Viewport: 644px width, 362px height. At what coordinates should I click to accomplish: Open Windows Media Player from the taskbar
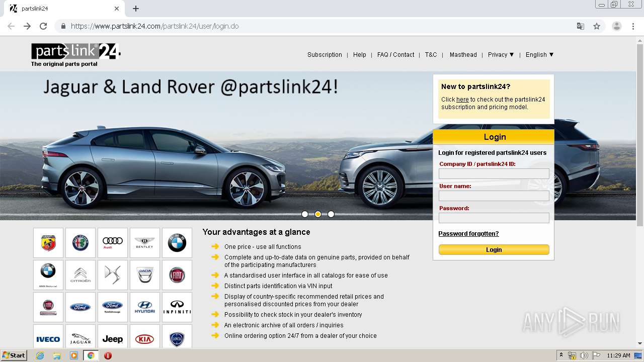74,355
